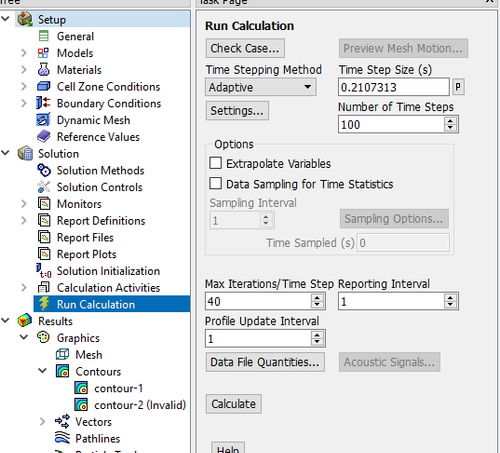The width and height of the screenshot is (500, 453).
Task: Collapse the Contours node
Action: pyautogui.click(x=43, y=370)
